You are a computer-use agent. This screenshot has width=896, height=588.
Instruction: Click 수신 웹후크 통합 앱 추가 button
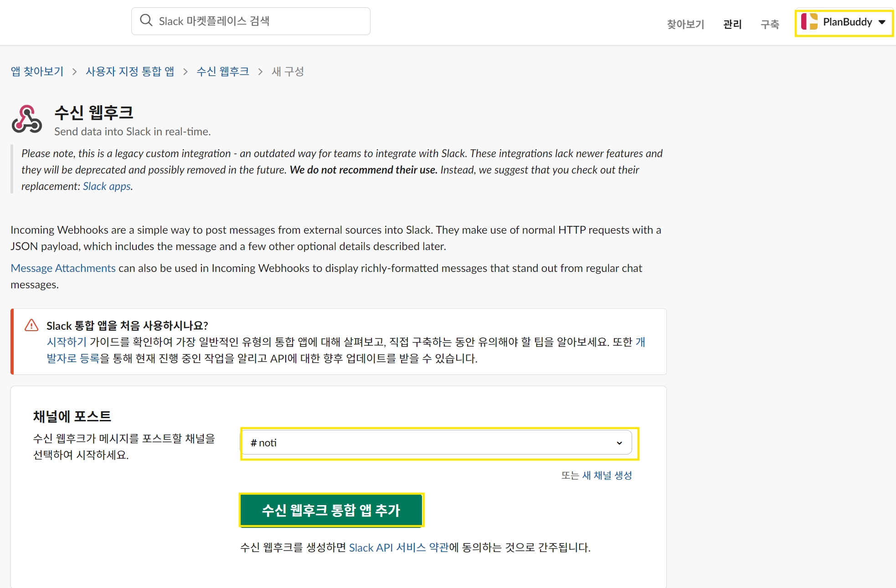[x=331, y=510]
